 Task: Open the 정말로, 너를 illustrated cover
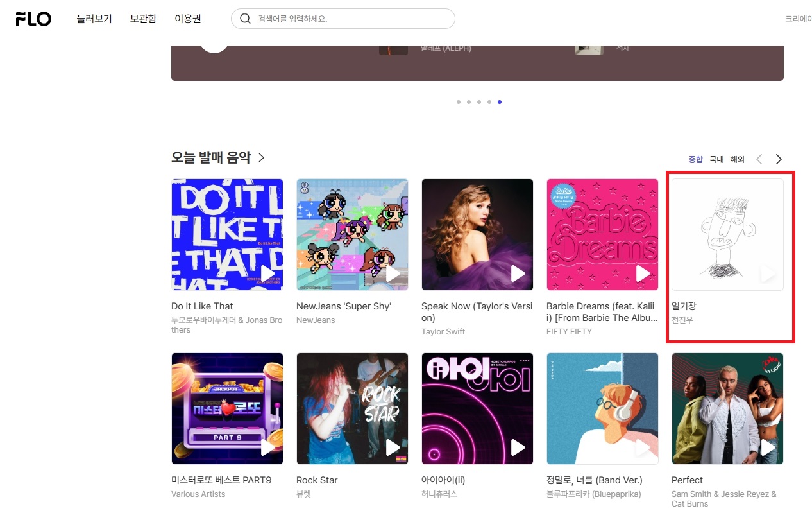602,408
